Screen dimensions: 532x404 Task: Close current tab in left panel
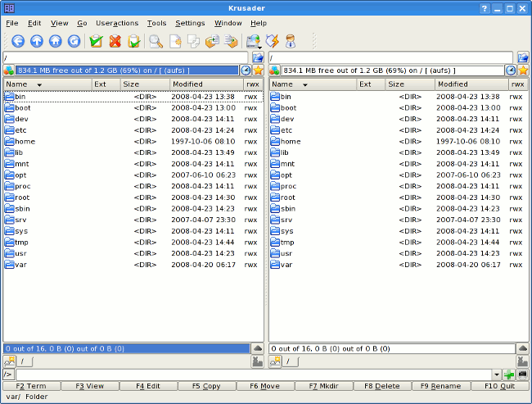258,361
